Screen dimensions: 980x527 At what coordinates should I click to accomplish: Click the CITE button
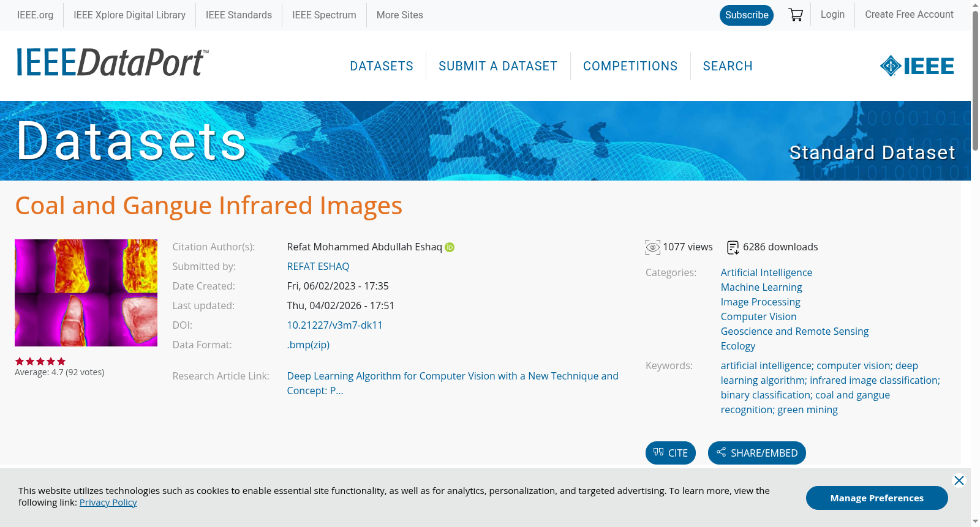tap(671, 453)
